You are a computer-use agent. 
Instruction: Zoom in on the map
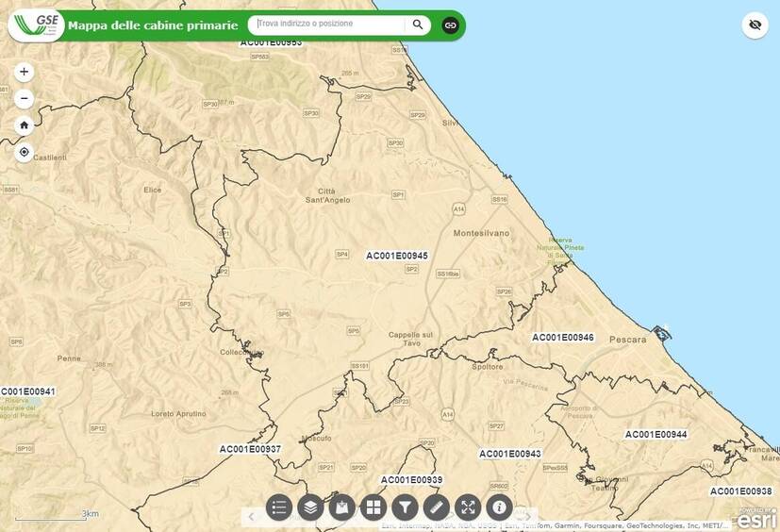(25, 72)
